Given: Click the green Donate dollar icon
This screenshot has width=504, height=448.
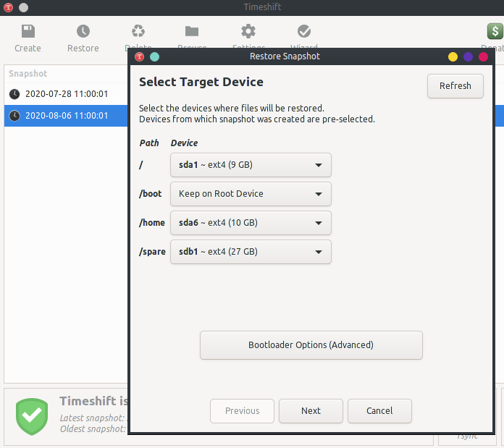Looking at the screenshot, I should (x=495, y=32).
